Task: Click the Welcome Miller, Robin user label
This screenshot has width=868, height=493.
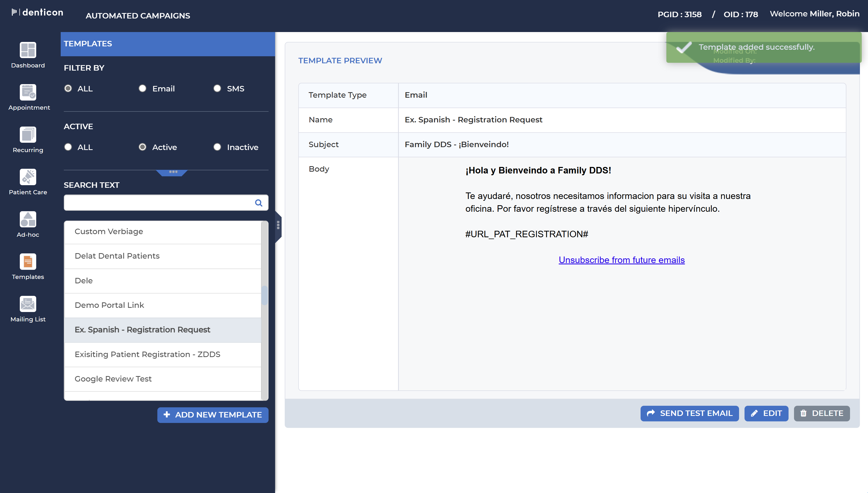Action: point(815,14)
